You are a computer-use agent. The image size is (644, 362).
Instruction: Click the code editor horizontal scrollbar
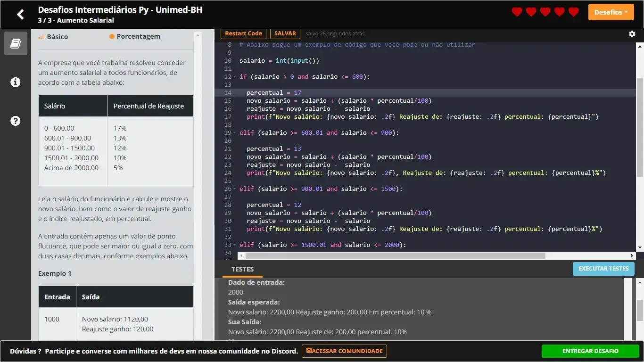[395, 255]
